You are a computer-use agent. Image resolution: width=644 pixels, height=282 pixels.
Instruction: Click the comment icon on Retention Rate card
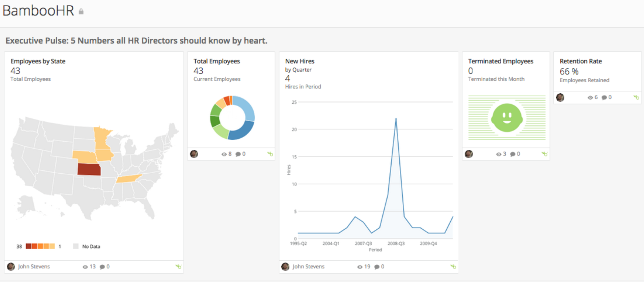pyautogui.click(x=604, y=97)
